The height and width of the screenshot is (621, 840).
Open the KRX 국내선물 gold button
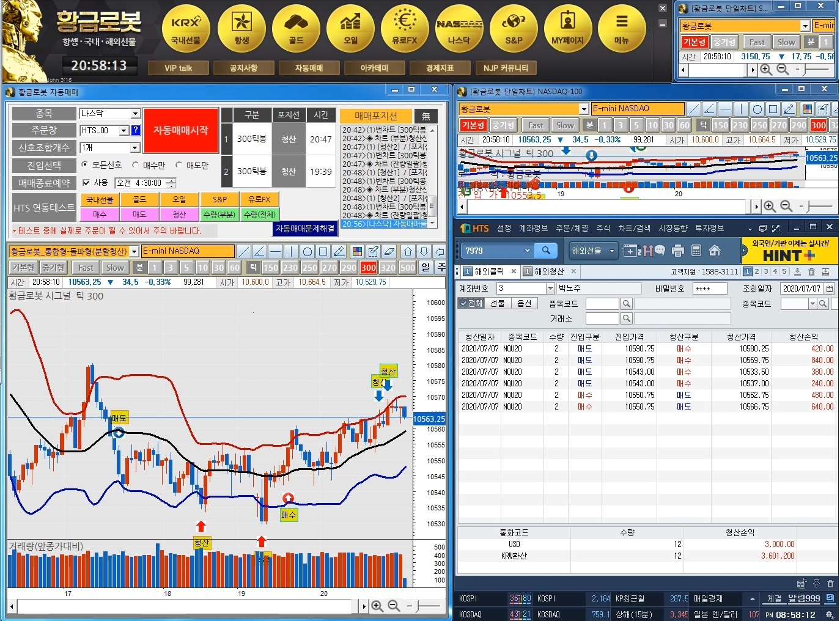186,29
